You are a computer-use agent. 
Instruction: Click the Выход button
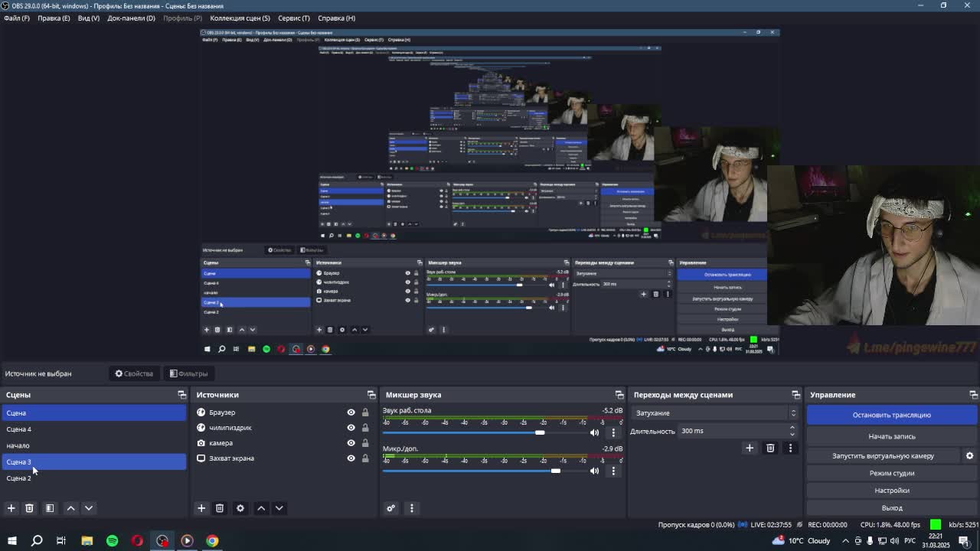pyautogui.click(x=892, y=508)
